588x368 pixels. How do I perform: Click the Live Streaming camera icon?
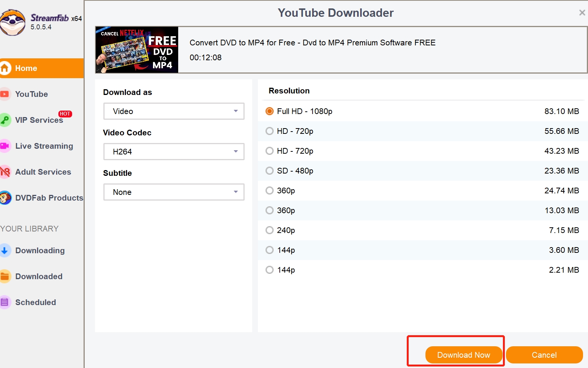point(5,146)
